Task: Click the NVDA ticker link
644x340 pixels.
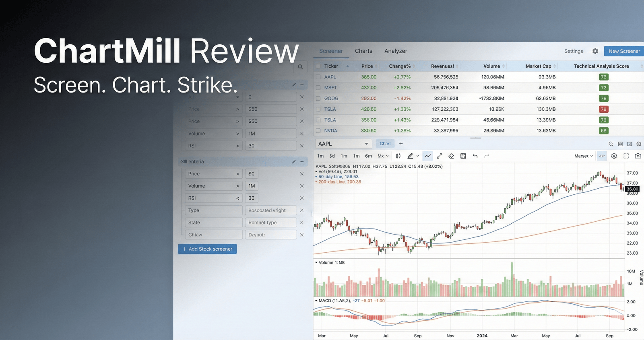Action: (x=330, y=131)
